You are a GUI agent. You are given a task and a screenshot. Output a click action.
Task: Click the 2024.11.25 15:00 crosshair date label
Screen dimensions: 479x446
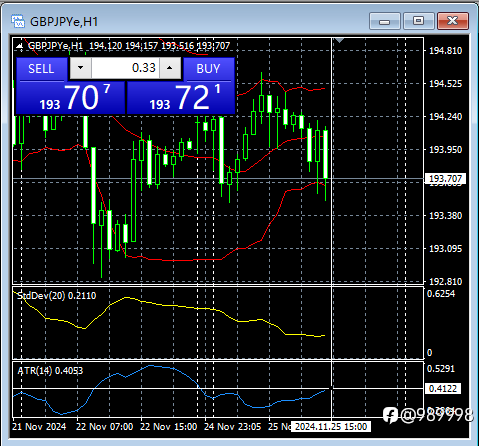click(x=331, y=427)
